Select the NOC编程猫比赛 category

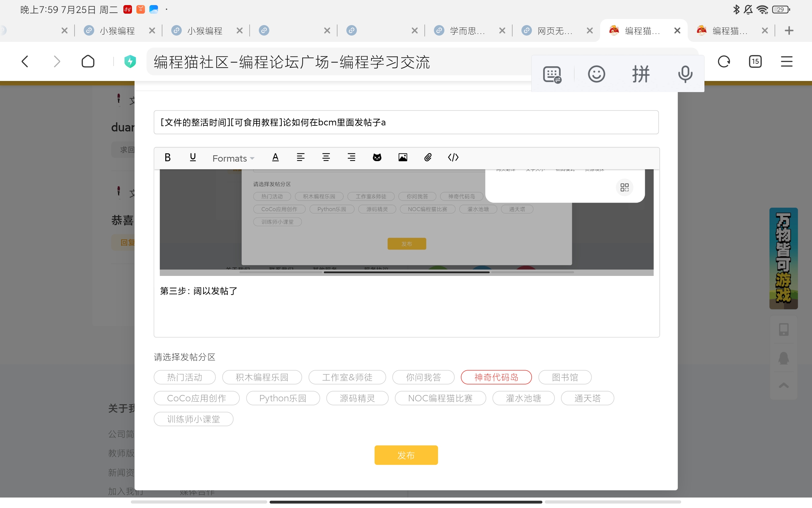440,398
